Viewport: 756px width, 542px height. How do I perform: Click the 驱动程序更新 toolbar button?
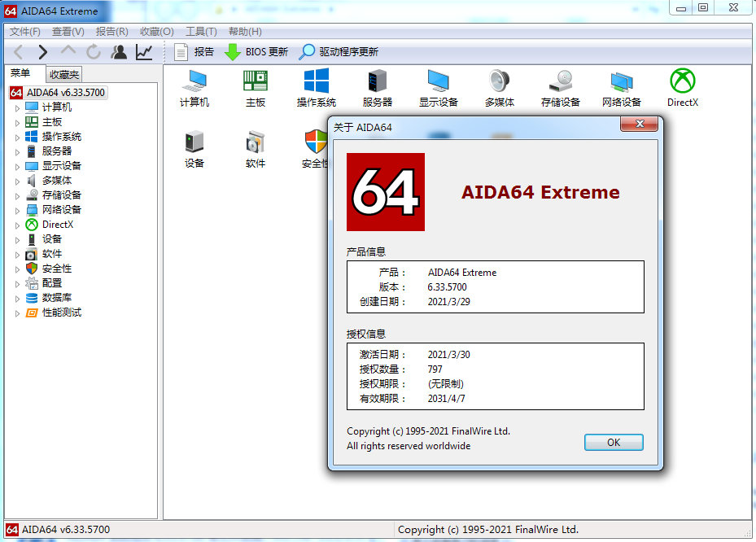coord(339,51)
